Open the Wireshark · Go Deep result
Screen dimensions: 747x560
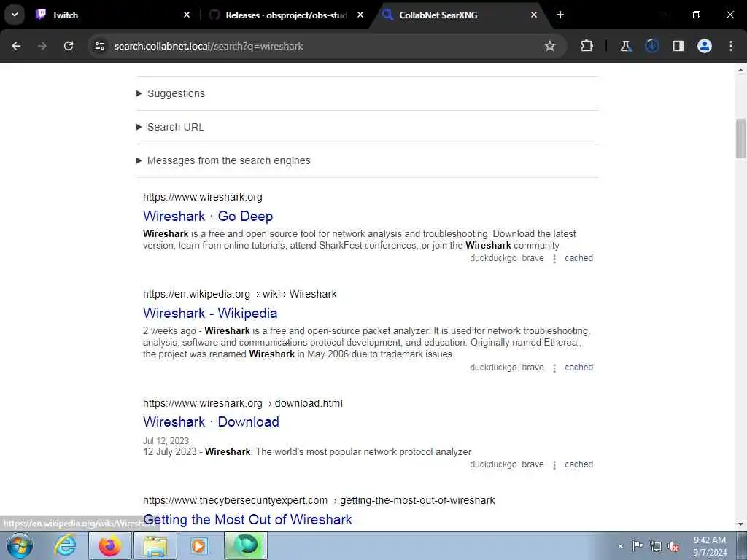click(x=208, y=216)
